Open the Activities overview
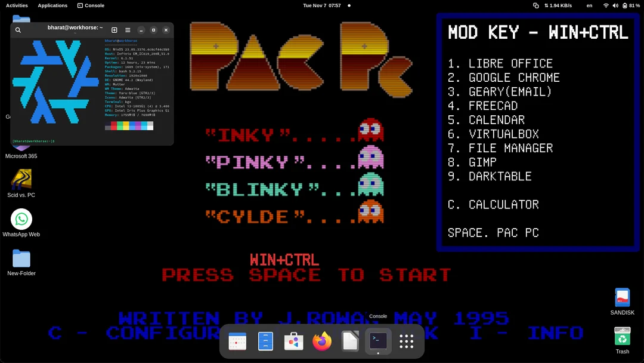The image size is (644, 363). (16, 5)
